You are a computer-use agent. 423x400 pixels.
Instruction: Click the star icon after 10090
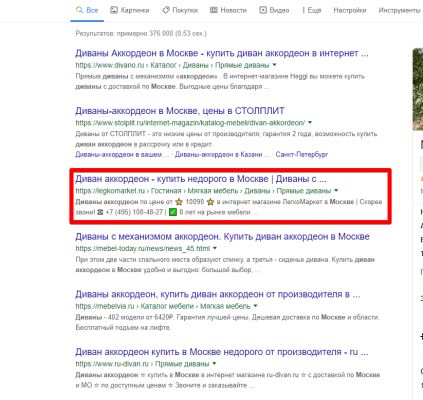(210, 202)
